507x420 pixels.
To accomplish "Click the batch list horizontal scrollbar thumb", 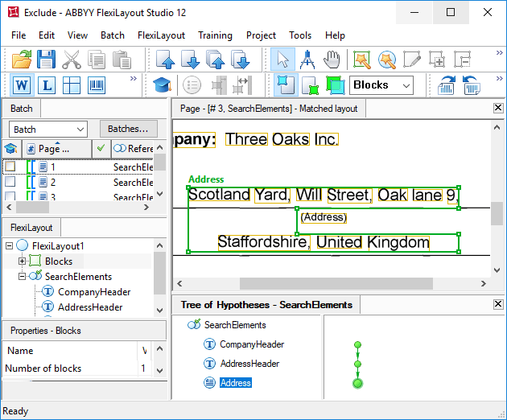I will 32,208.
